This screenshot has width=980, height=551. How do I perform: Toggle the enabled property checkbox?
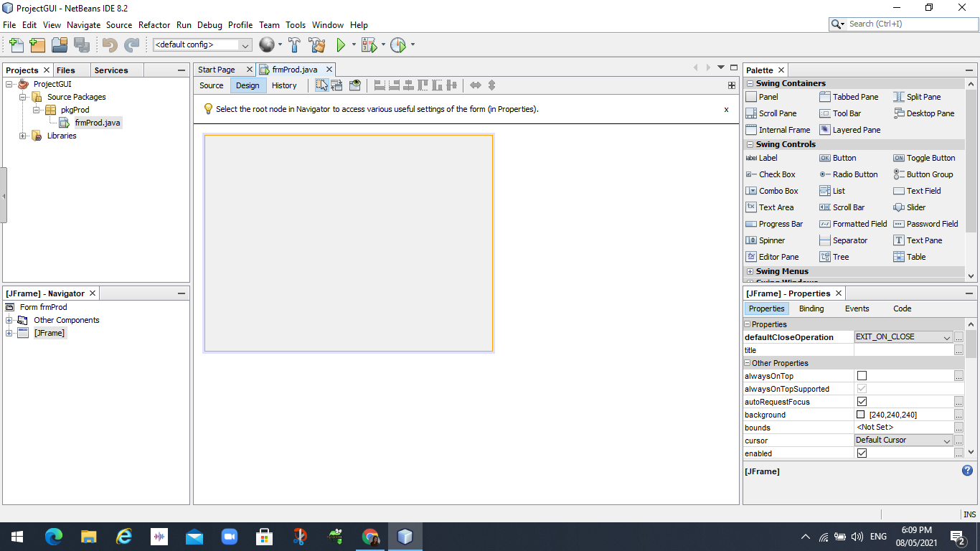pos(862,453)
